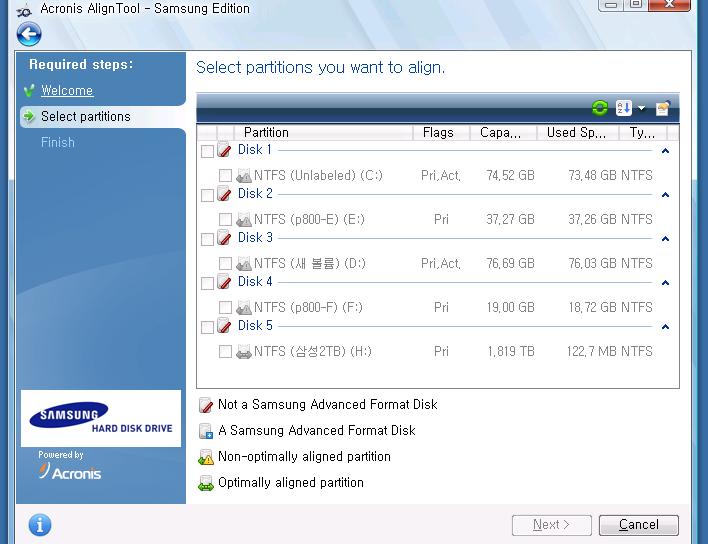
Task: Go to the Welcome step link
Action: [67, 90]
